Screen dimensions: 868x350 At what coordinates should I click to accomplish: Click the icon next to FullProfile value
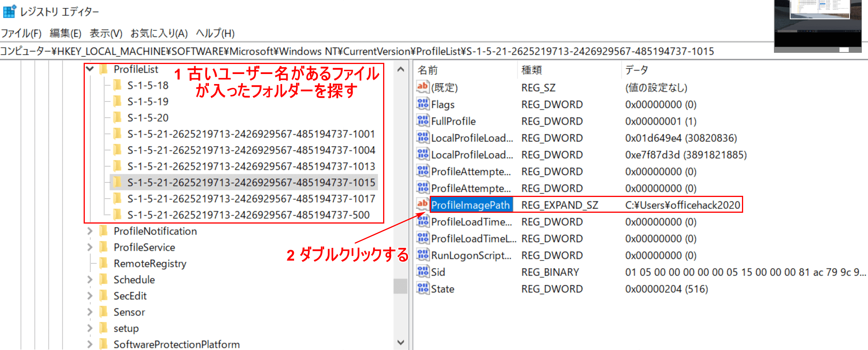point(422,121)
